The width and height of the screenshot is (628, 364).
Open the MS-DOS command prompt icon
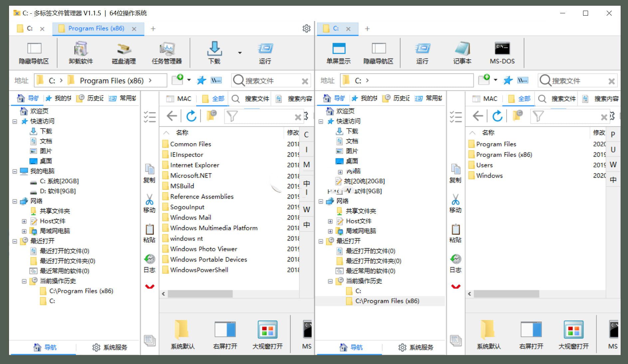[x=503, y=53]
